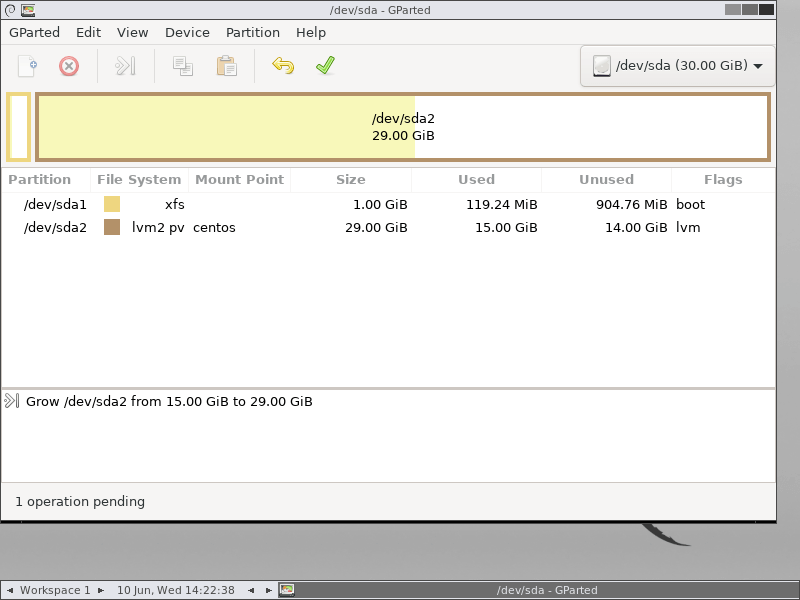This screenshot has width=800, height=600.
Task: Open the Edit menu
Action: click(x=89, y=32)
